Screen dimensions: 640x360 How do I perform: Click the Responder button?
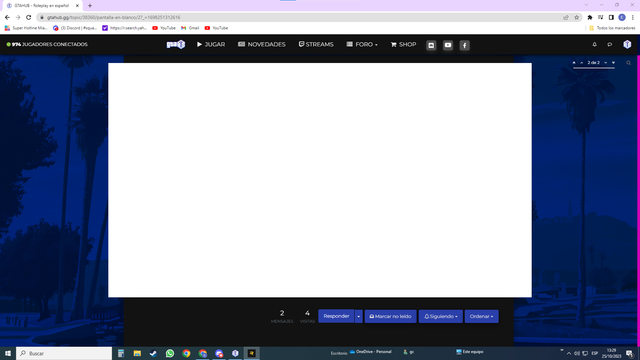(336, 316)
